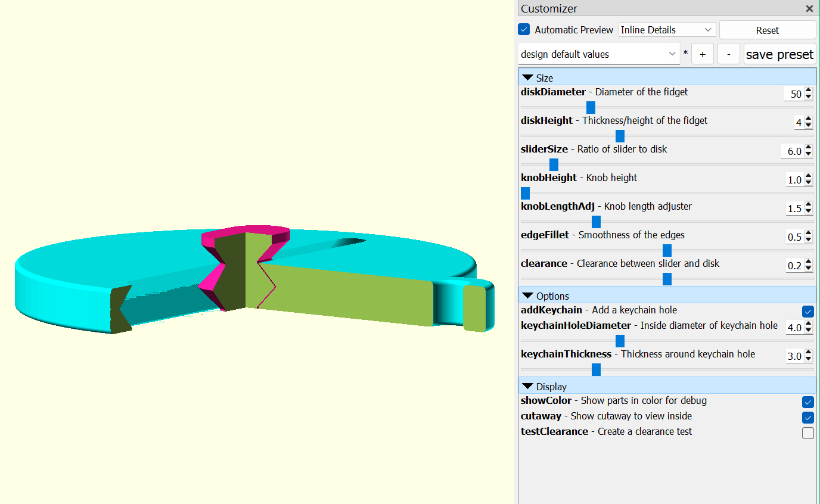This screenshot has height=504, width=820.
Task: Click the keychainHoleDiameter spinner arrows
Action: (x=809, y=328)
